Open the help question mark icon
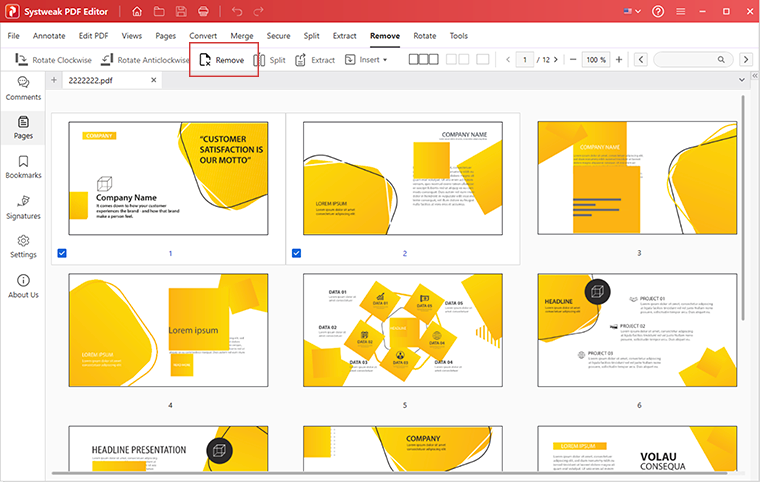Image resolution: width=760 pixels, height=482 pixels. pos(658,11)
